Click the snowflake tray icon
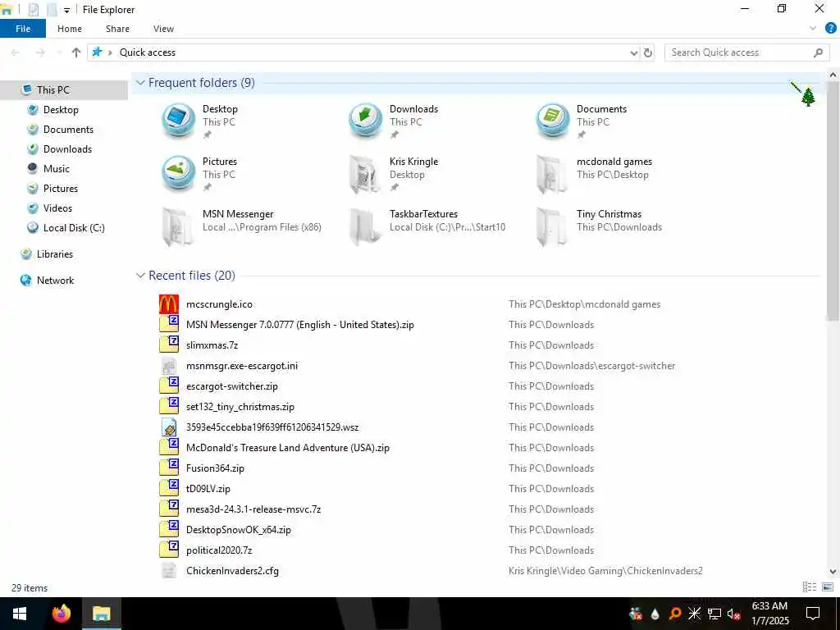Screen dimensions: 840x630 (694, 614)
